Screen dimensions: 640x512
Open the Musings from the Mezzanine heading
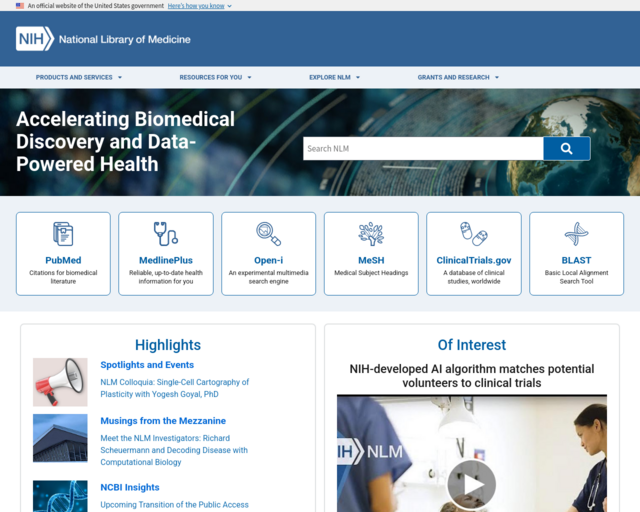click(x=163, y=421)
